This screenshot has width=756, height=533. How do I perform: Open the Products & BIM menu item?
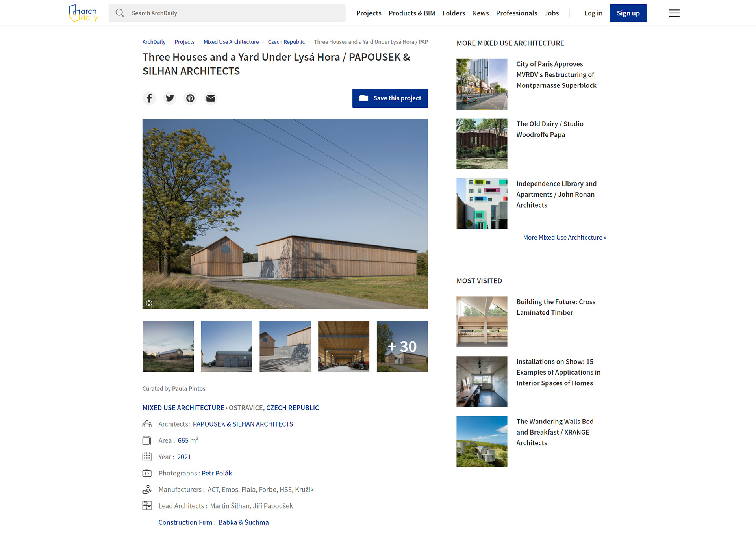tap(411, 13)
